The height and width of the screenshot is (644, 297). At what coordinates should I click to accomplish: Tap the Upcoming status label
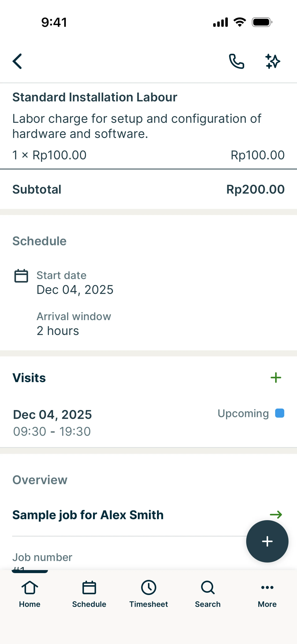point(243,413)
